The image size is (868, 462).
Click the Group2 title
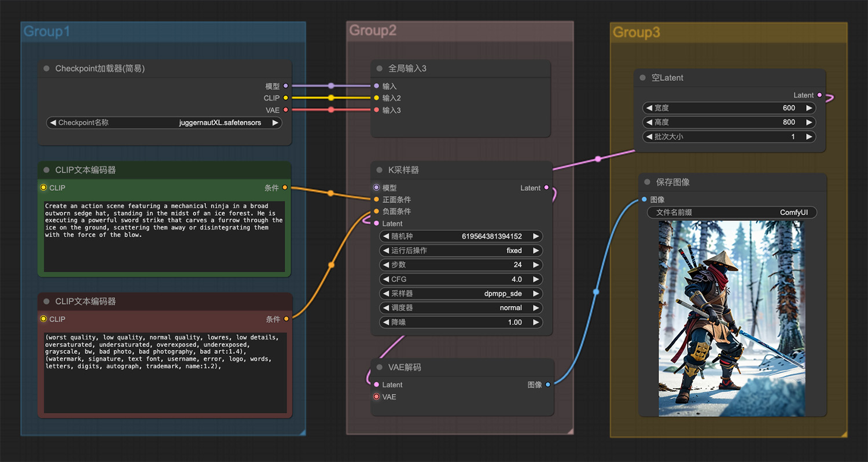pyautogui.click(x=373, y=31)
